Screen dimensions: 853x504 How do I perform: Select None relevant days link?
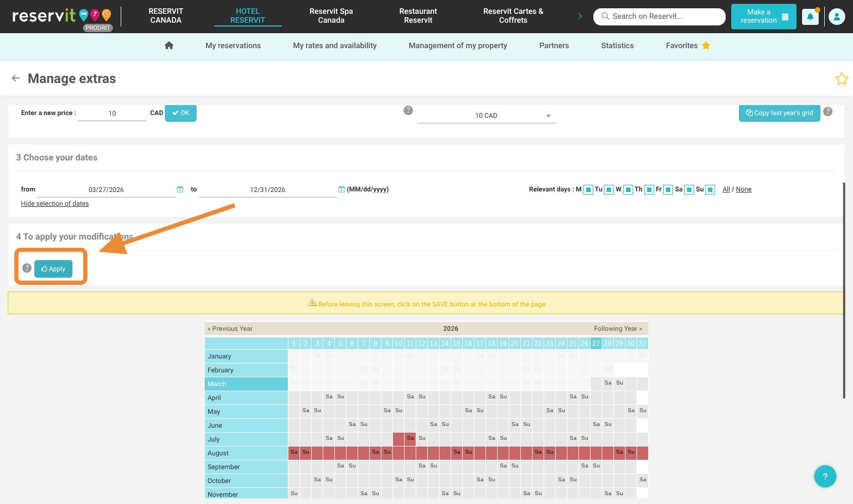743,189
